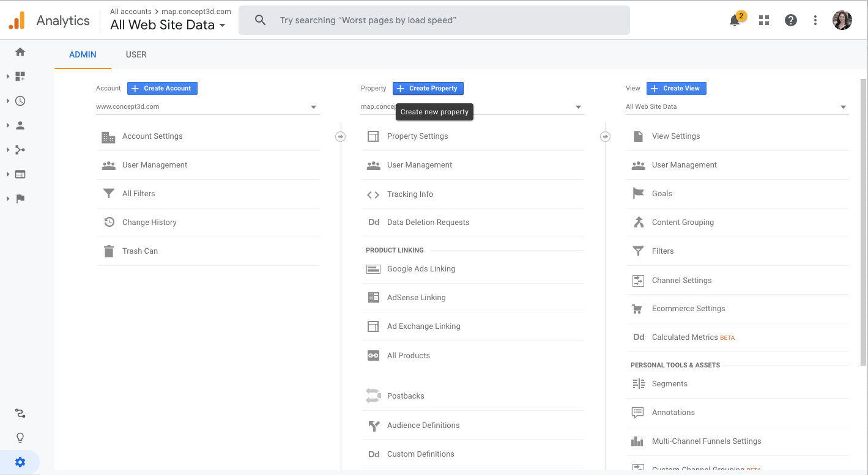Switch to the USER tab
The width and height of the screenshot is (868, 475).
click(136, 54)
